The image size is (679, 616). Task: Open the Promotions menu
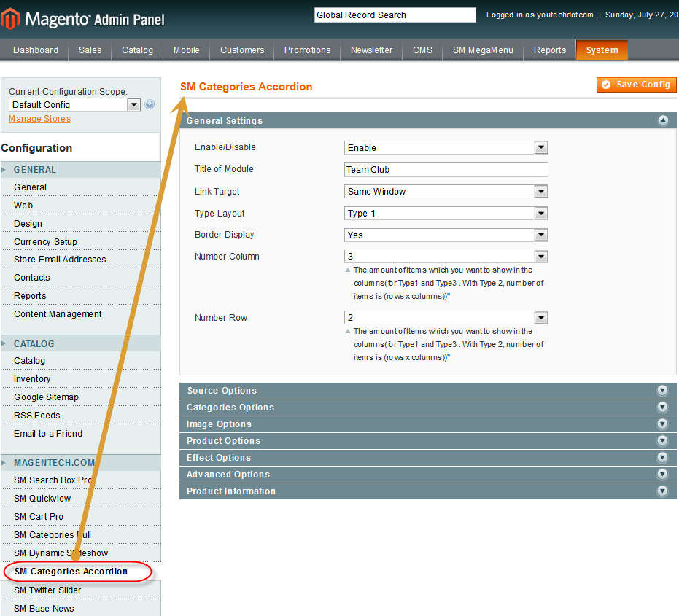tap(308, 50)
